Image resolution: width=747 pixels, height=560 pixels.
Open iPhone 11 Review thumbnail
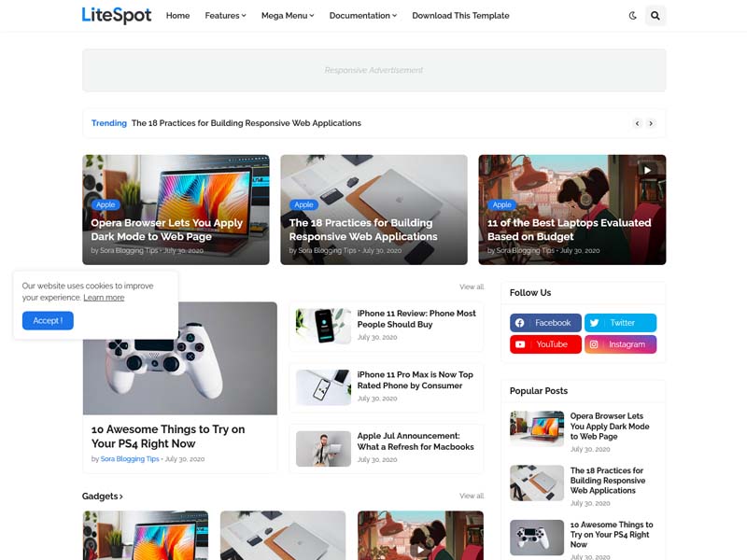point(323,326)
